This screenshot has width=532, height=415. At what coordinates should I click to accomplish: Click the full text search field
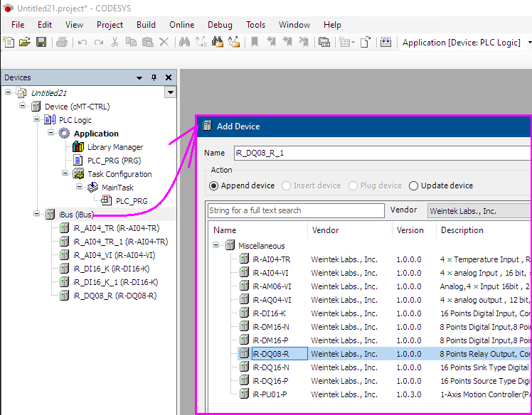[296, 210]
